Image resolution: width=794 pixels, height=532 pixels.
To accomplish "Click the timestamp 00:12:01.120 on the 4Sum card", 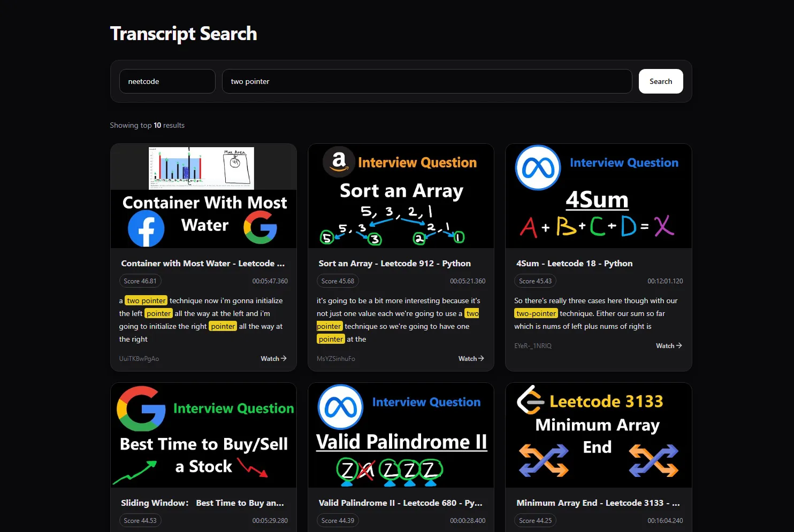I will [x=664, y=281].
